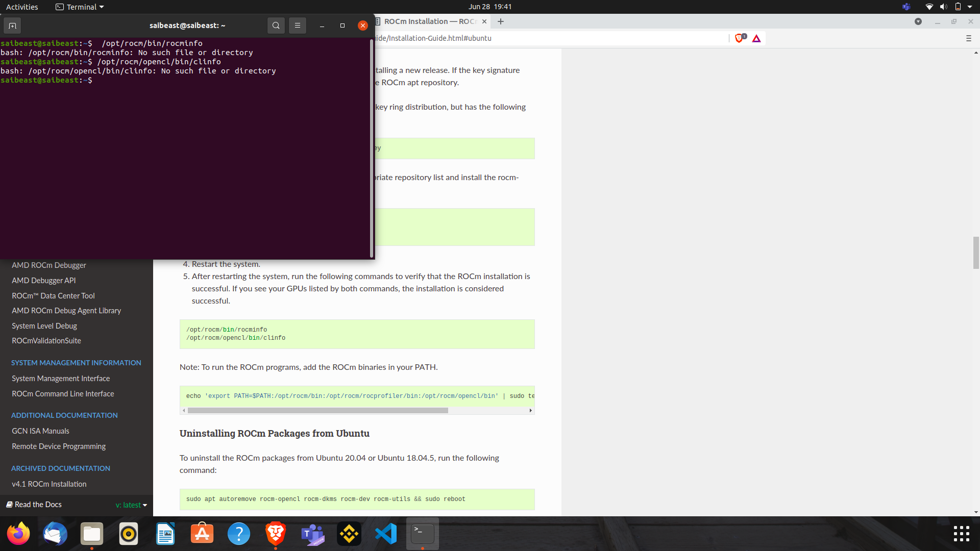Open the Terminal app menu in top bar

click(80, 7)
